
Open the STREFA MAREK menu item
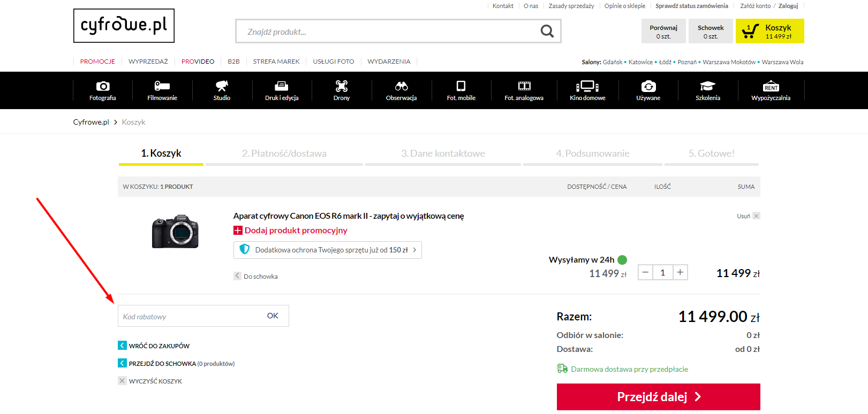pos(276,62)
